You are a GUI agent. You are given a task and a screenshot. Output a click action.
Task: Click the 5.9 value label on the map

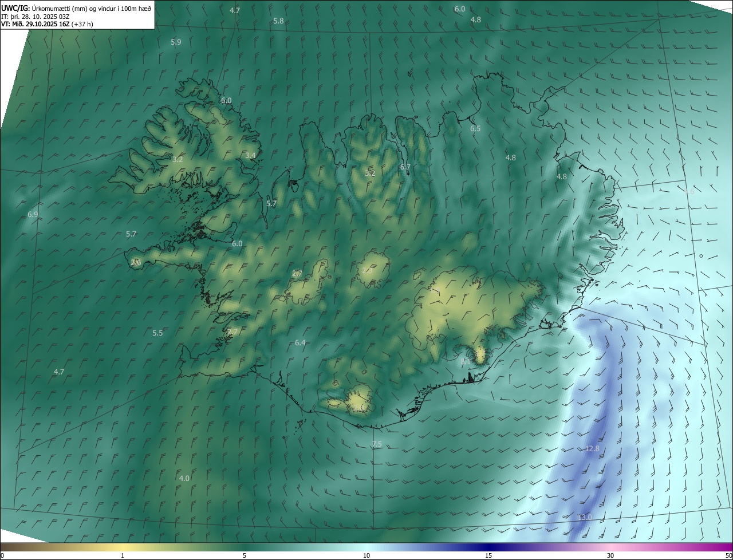click(x=176, y=42)
